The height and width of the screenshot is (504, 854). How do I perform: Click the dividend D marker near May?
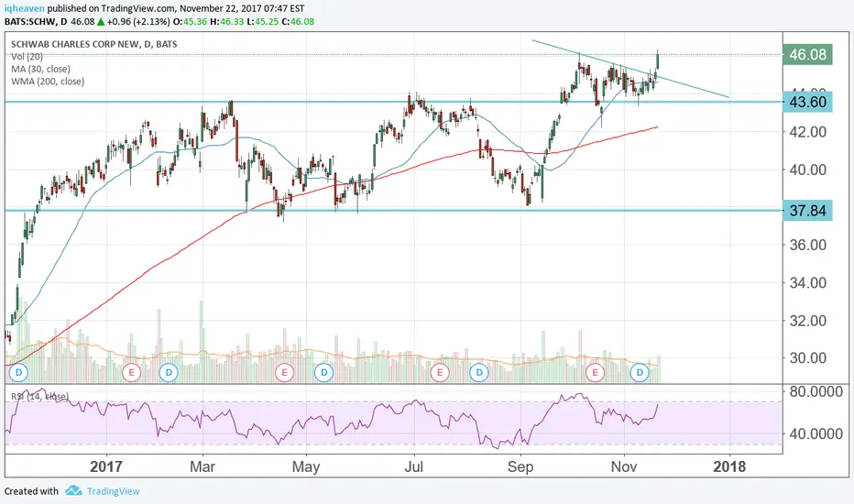click(324, 373)
